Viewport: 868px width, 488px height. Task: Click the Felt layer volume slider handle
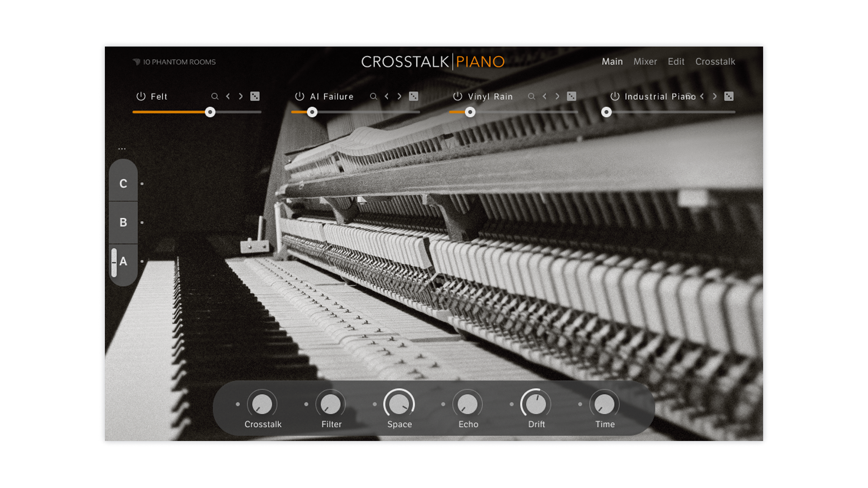210,112
